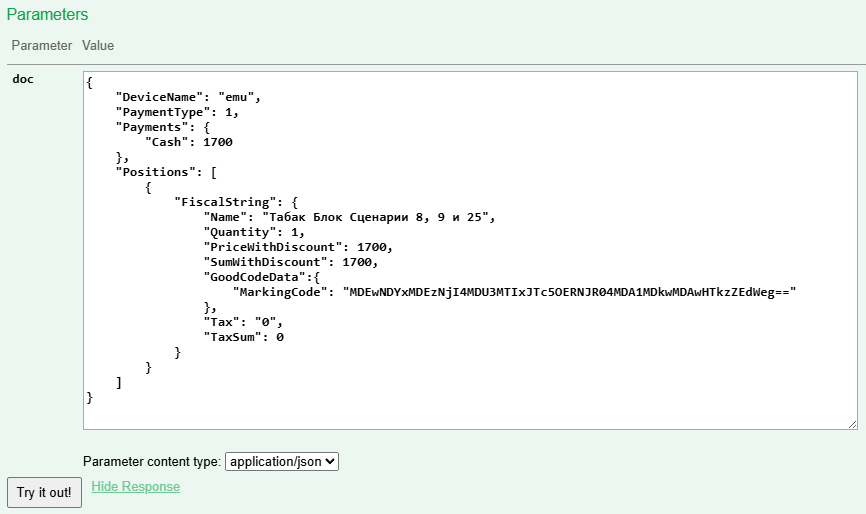This screenshot has height=514, width=866.
Task: Click the Cash 1700 value line
Action: pyautogui.click(x=189, y=142)
